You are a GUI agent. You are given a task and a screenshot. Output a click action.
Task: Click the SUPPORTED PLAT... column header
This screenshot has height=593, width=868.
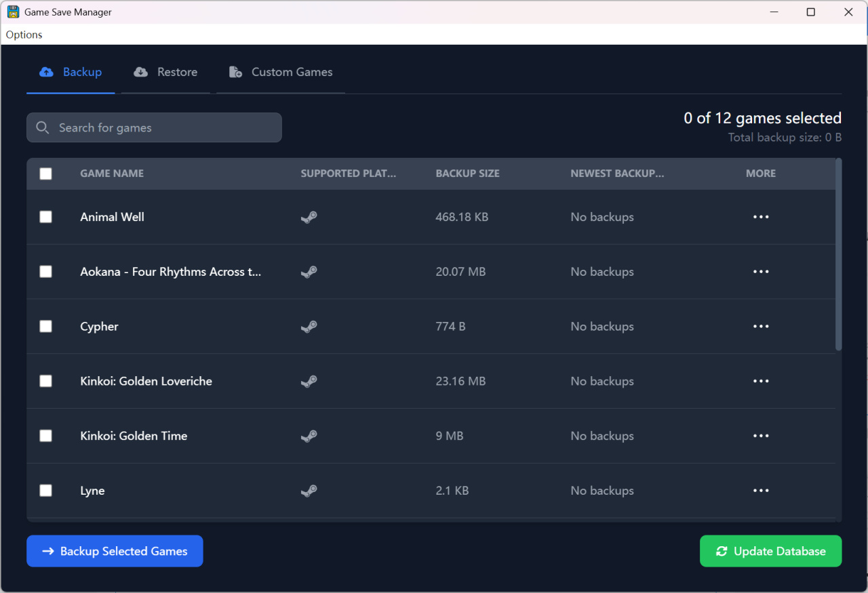point(349,173)
